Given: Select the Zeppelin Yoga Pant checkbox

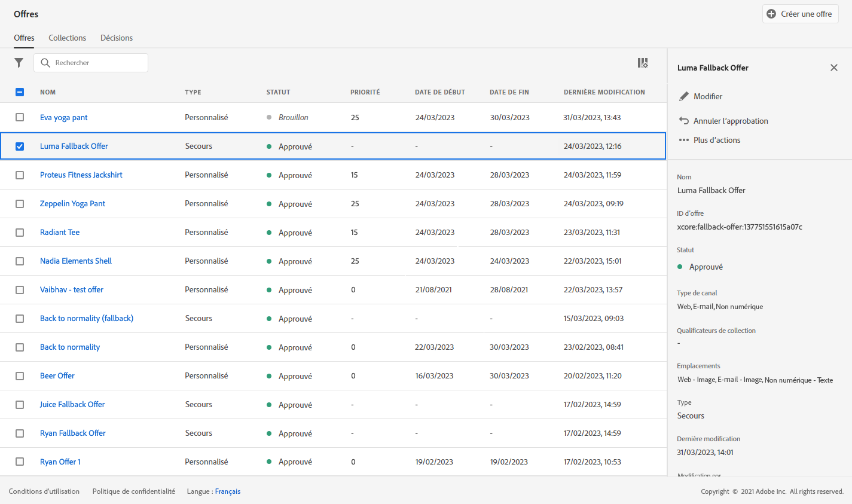Looking at the screenshot, I should pos(20,203).
